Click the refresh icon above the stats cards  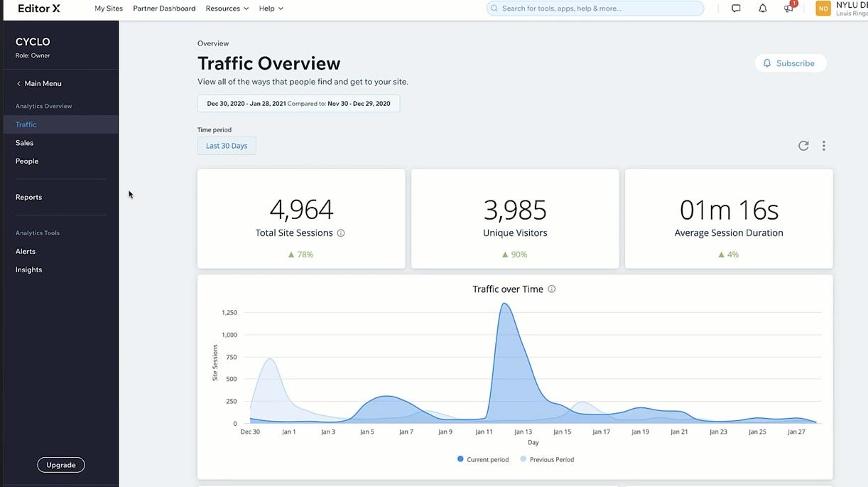[803, 146]
